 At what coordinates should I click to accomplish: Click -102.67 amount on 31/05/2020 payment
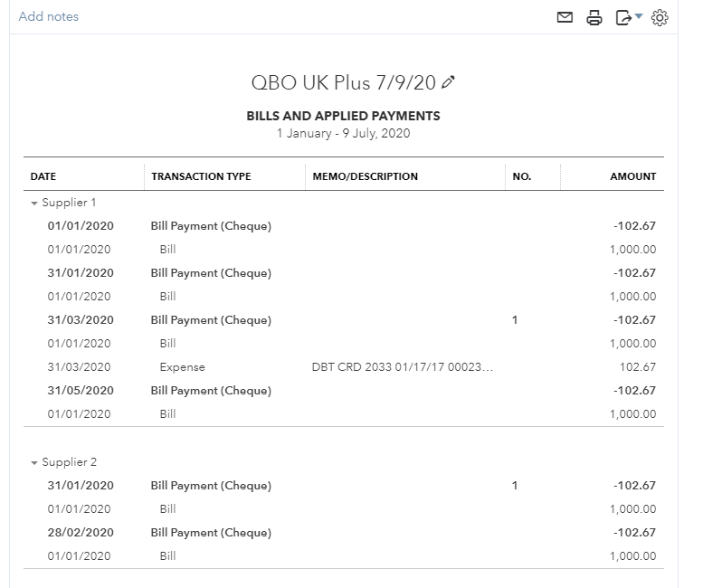[x=634, y=391]
